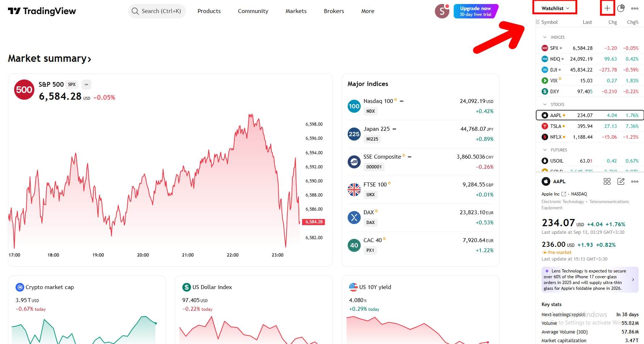
Task: Click the TradingView logo
Action: (42, 11)
